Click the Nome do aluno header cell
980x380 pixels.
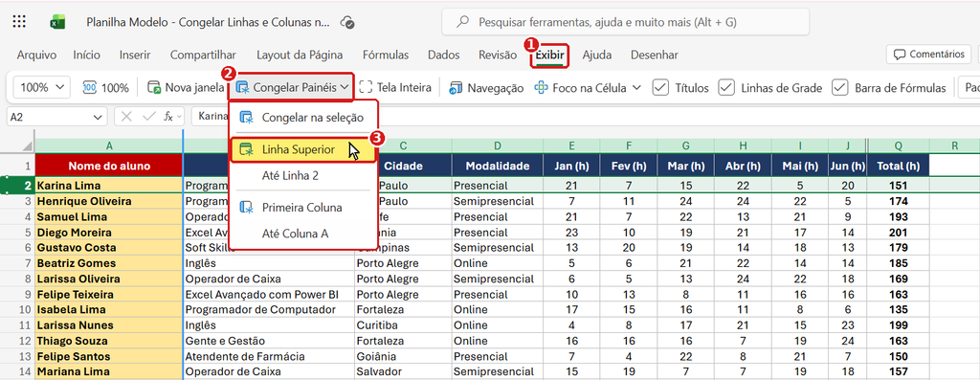[x=109, y=166]
